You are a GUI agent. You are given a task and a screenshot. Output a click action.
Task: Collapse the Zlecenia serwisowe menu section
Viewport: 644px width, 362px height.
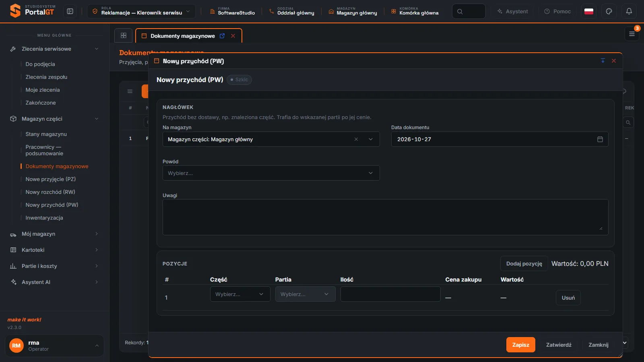point(54,49)
